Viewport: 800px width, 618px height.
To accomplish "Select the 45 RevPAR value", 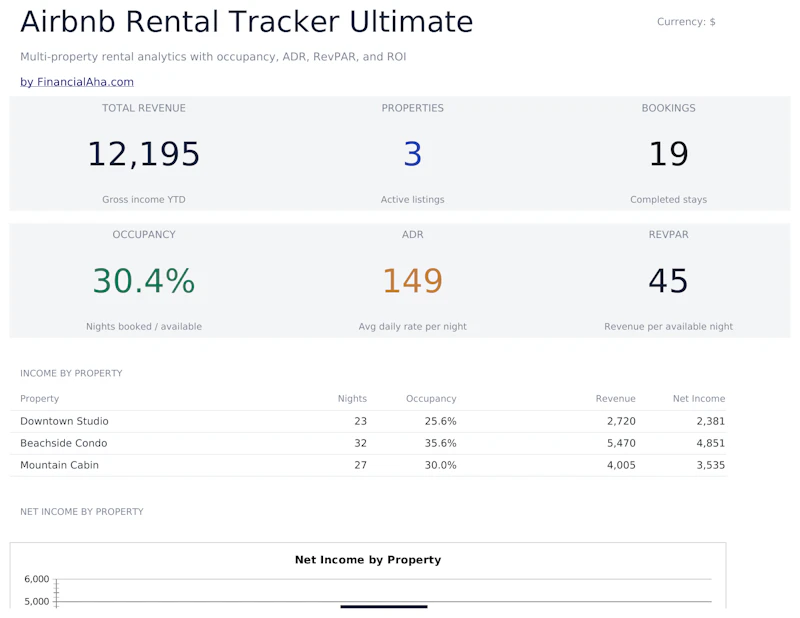I will point(668,281).
